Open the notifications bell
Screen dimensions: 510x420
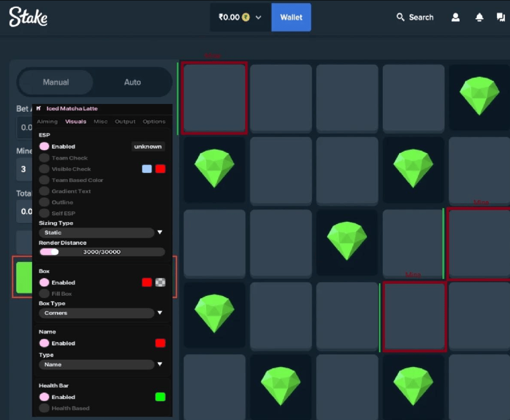[x=479, y=17]
